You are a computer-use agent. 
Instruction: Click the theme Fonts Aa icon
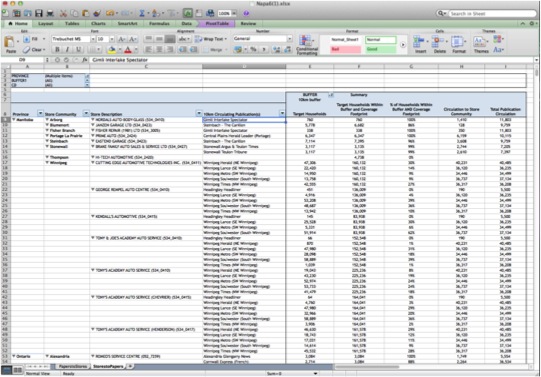tap(497, 50)
